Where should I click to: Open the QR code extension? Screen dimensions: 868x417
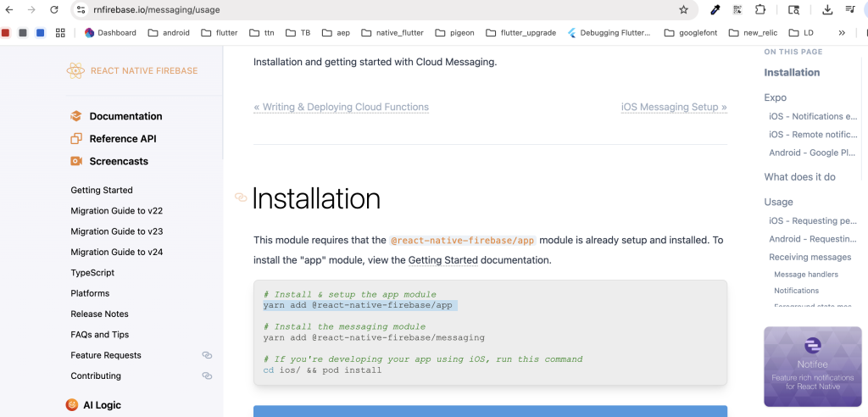pos(737,9)
